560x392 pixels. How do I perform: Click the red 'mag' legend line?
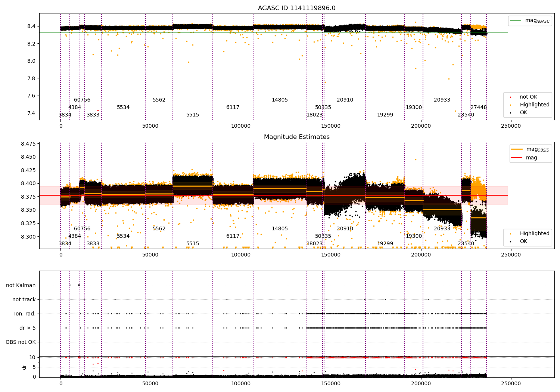tap(517, 158)
